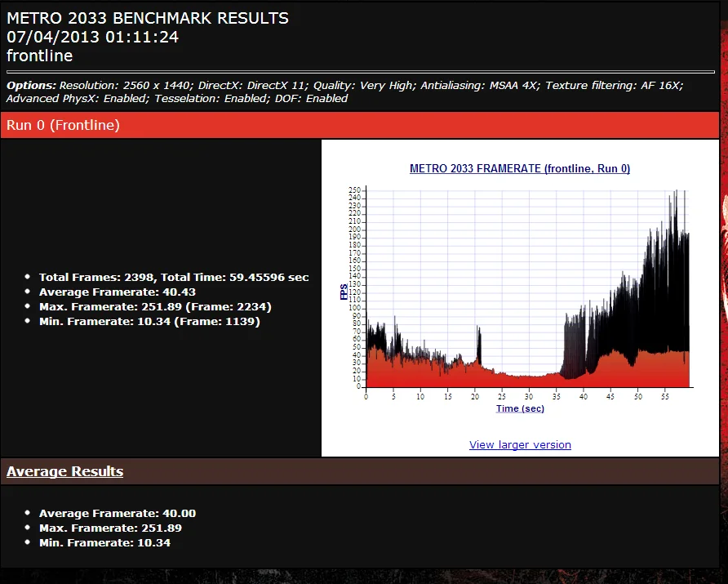The height and width of the screenshot is (584, 728).
Task: Select Min. Framerate: 10.34 (Frame: 1139)
Action: click(149, 322)
